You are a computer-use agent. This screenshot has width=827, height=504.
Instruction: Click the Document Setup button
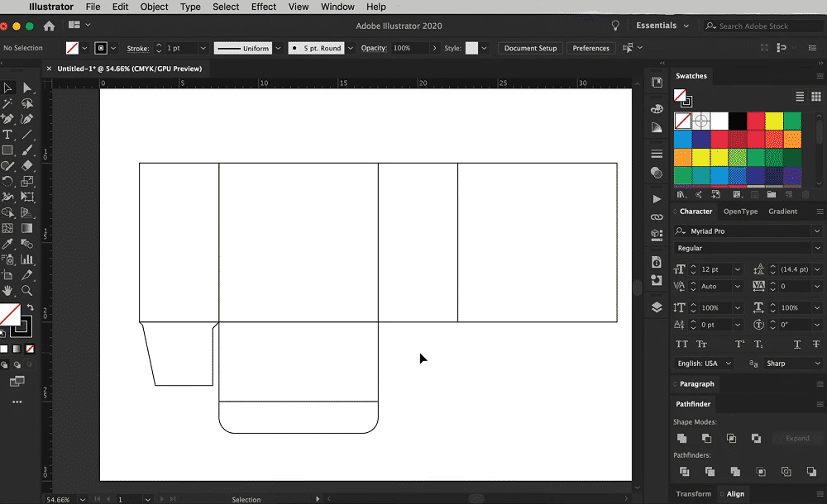[x=530, y=48]
